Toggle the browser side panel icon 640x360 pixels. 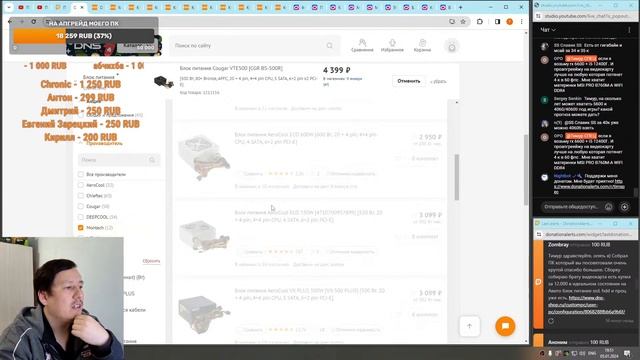pos(497,22)
